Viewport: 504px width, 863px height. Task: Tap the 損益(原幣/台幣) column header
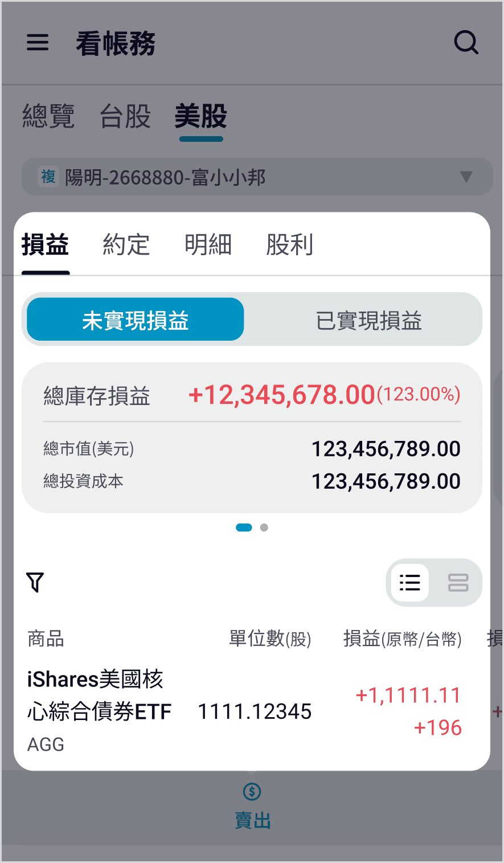(402, 639)
